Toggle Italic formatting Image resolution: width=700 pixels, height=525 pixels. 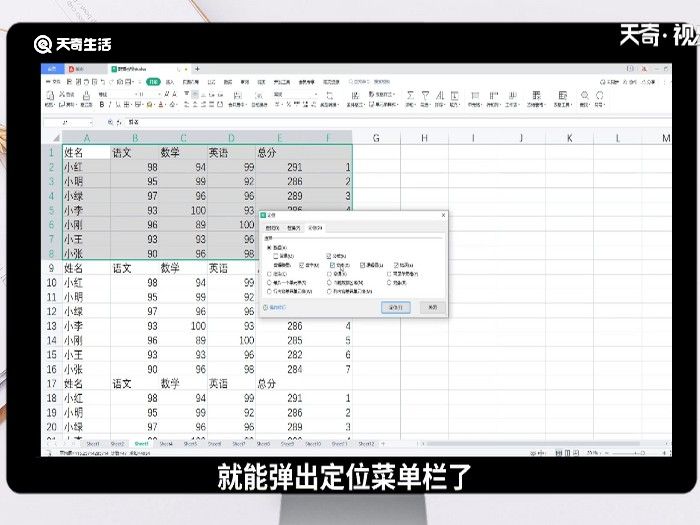(110, 104)
